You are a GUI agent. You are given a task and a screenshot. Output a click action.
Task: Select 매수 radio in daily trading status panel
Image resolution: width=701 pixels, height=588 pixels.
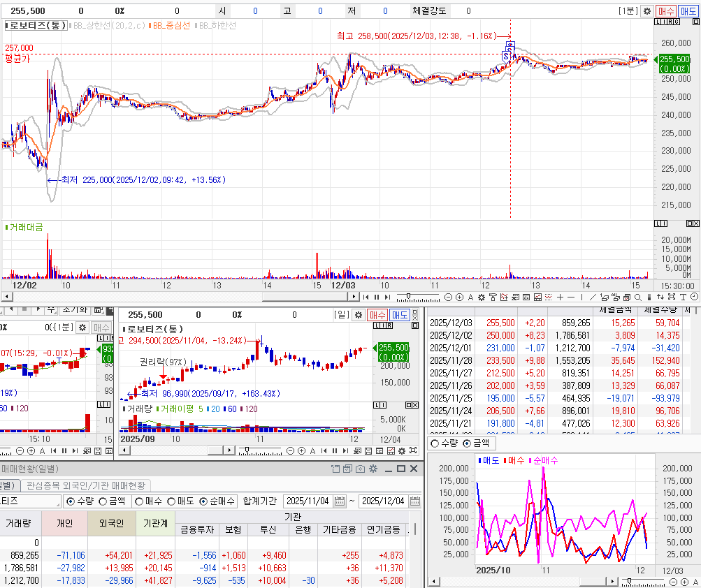click(x=139, y=501)
